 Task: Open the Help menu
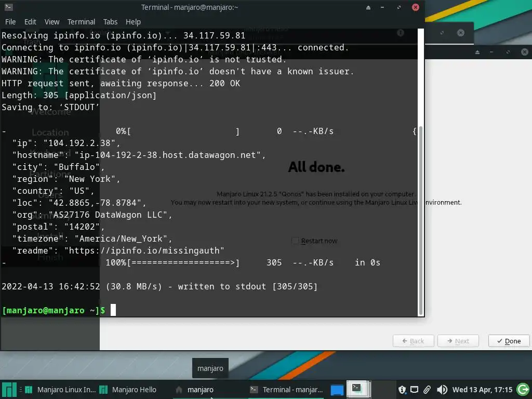click(133, 22)
